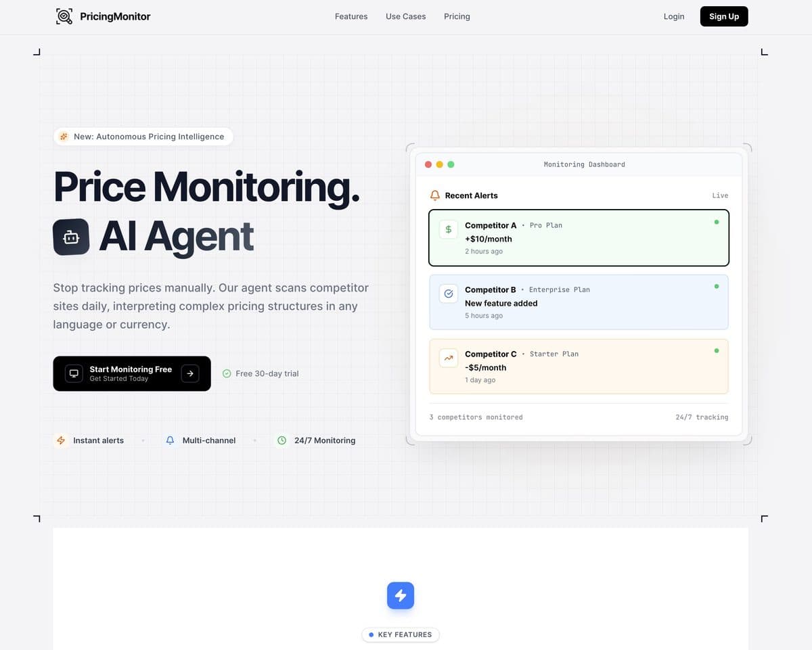Open the New: Autonomous Pricing Intelligence badge
The width and height of the screenshot is (812, 650).
click(x=143, y=137)
